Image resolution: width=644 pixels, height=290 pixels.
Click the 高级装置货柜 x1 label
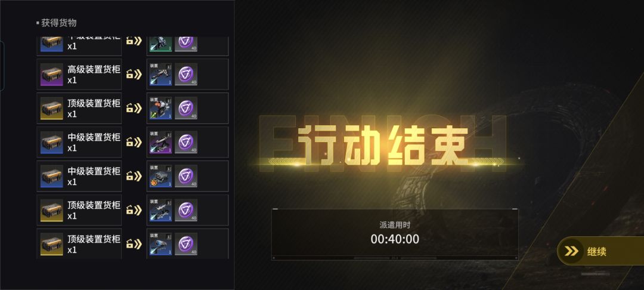coord(94,75)
